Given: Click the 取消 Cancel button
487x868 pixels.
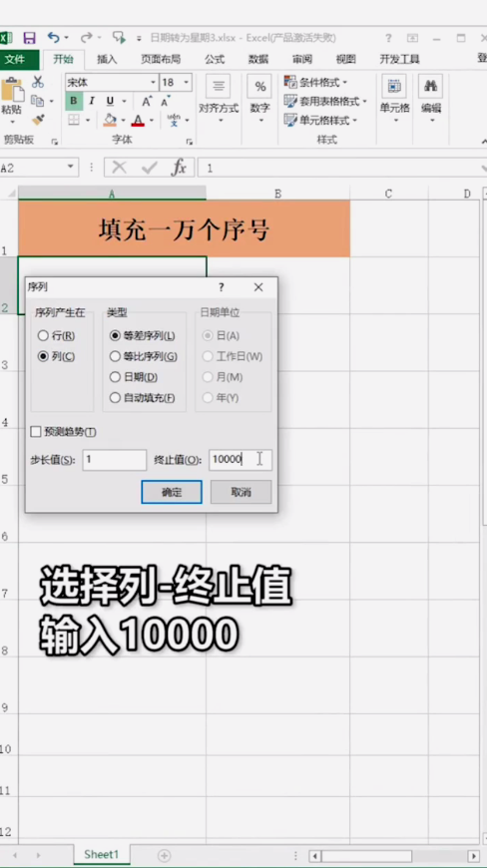Looking at the screenshot, I should point(241,492).
